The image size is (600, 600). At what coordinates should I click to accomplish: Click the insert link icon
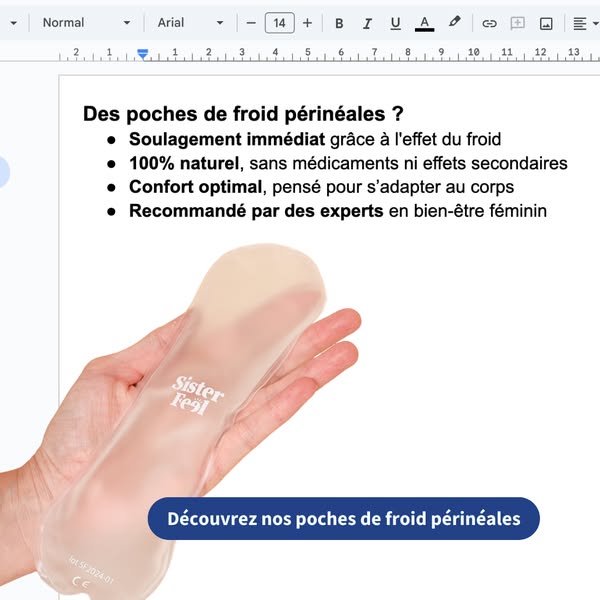point(489,23)
